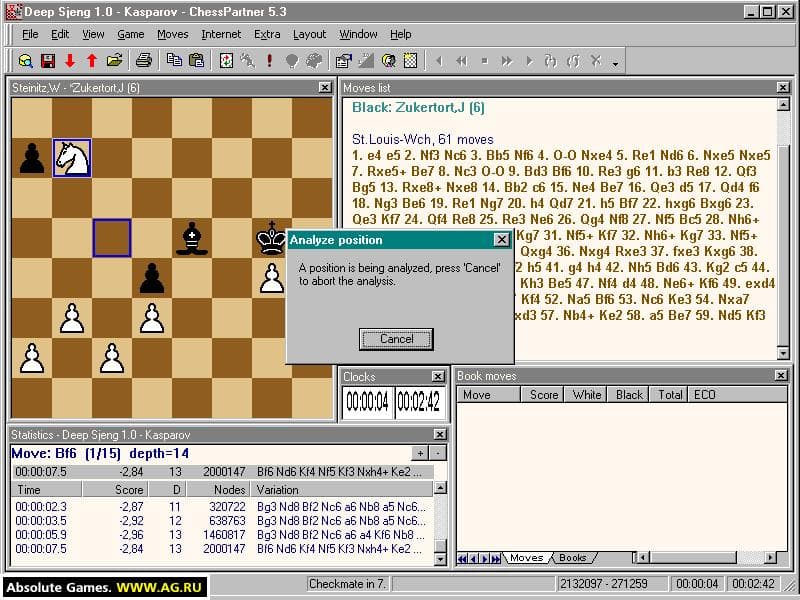Click the White column header in Book moves
Screen dimensions: 800x600
(586, 394)
